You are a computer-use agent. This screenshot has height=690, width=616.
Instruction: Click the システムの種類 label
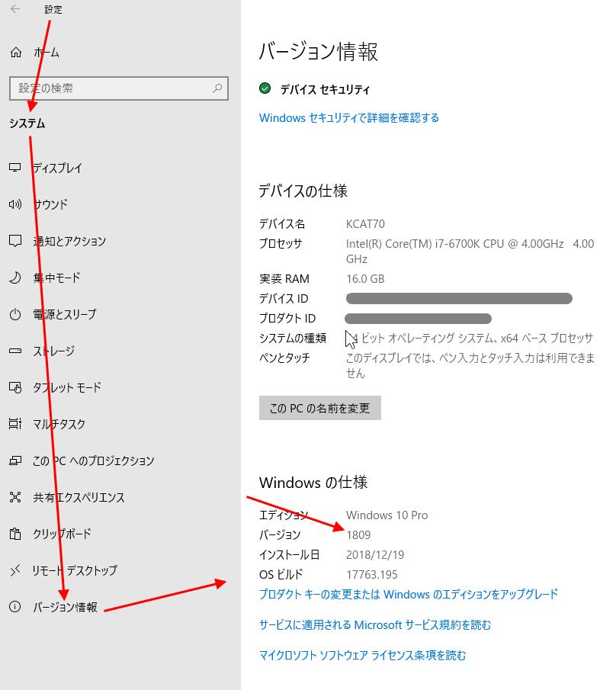point(293,338)
